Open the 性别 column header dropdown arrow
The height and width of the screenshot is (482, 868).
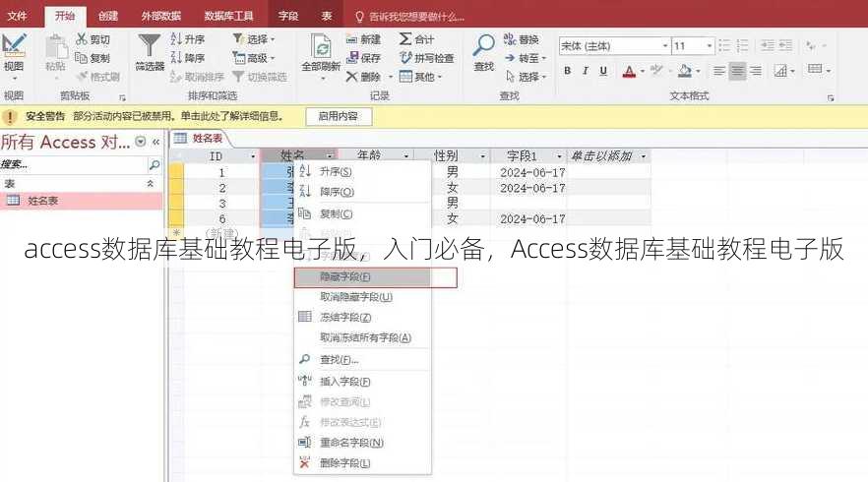tap(482, 156)
